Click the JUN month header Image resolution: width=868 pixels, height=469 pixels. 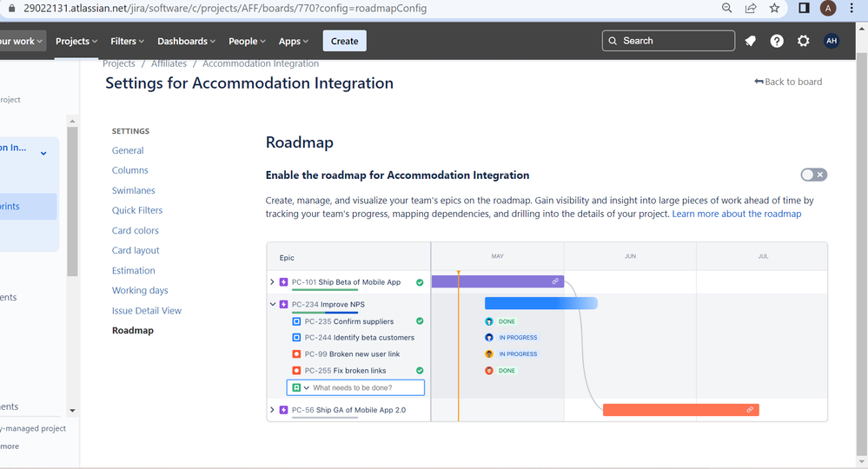(630, 256)
